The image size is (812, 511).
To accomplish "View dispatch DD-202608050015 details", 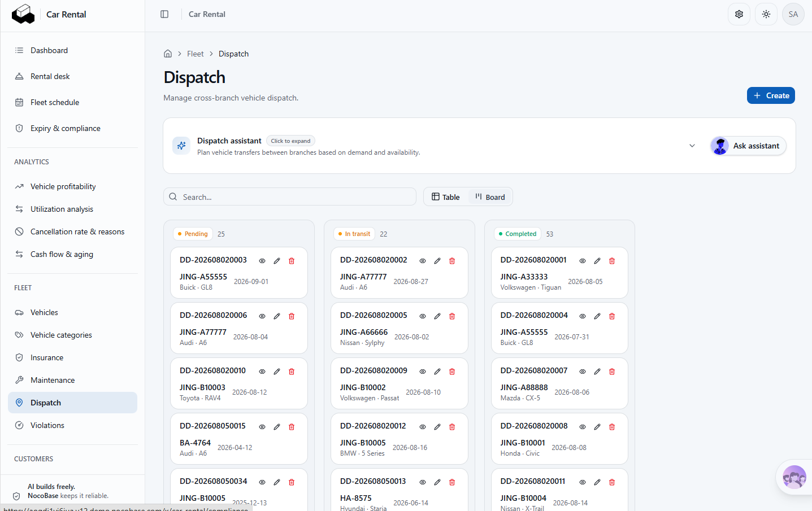I will pyautogui.click(x=262, y=427).
